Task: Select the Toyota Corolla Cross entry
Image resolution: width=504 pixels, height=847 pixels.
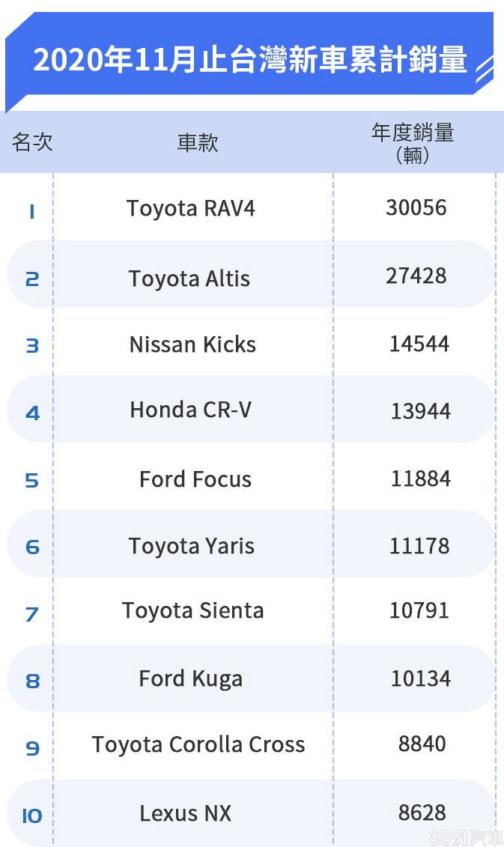Action: (x=198, y=744)
